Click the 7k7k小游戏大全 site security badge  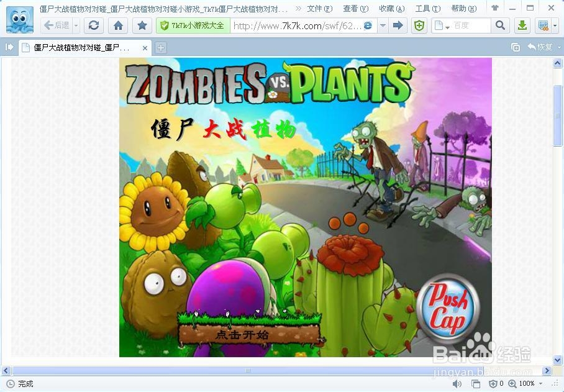point(193,25)
